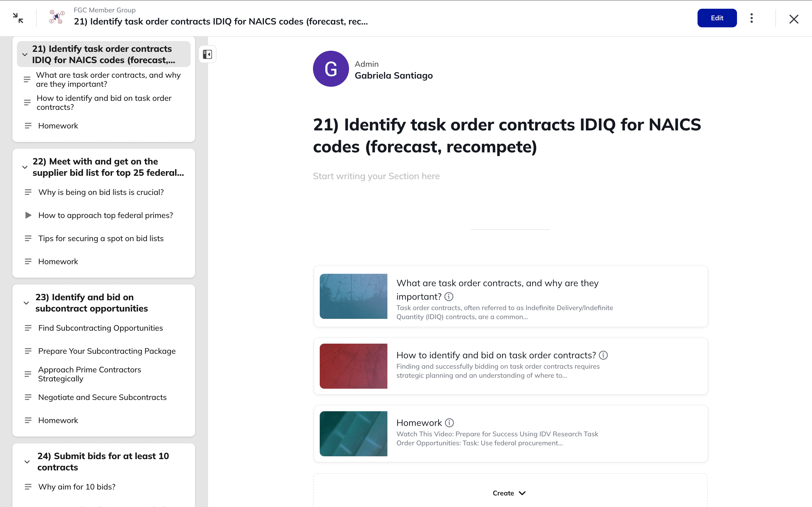
Task: Toggle the sidebar panel icon
Action: [207, 54]
